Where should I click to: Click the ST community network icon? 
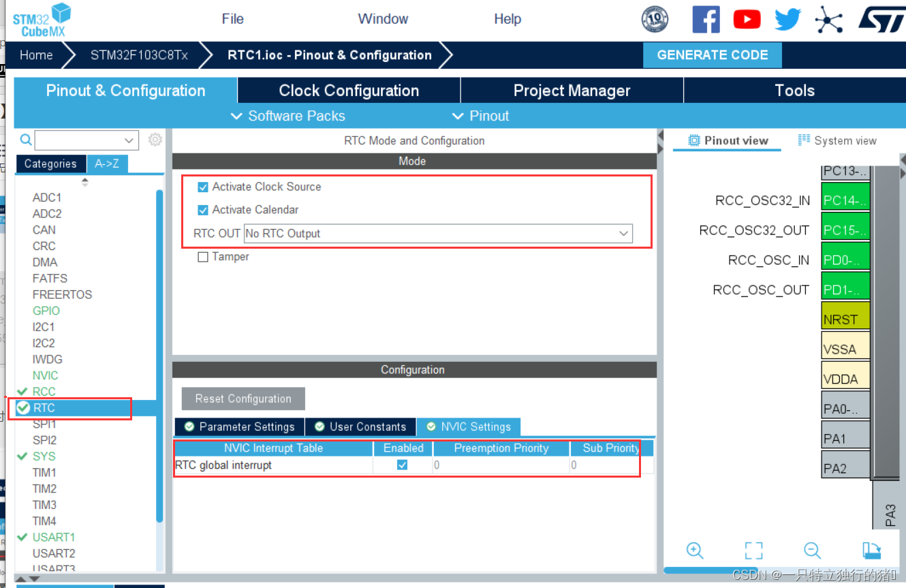pos(828,19)
